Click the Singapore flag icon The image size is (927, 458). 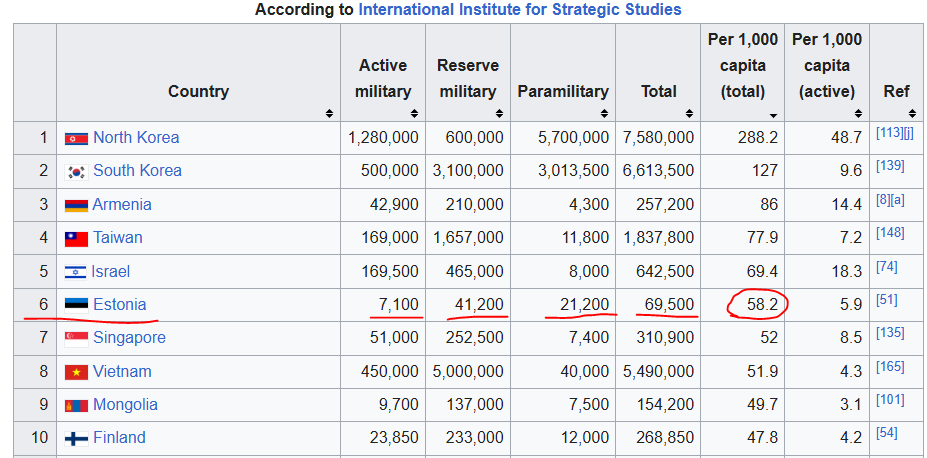pos(76,338)
